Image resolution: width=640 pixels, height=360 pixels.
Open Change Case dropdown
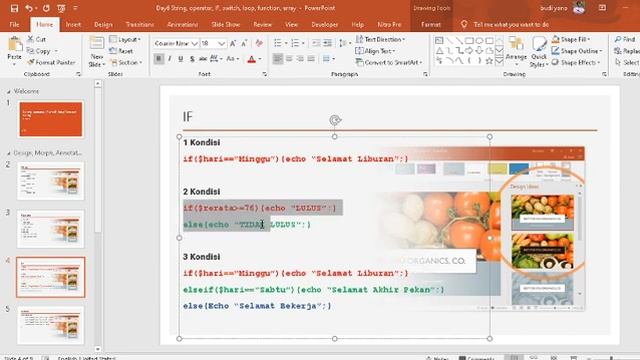232,59
